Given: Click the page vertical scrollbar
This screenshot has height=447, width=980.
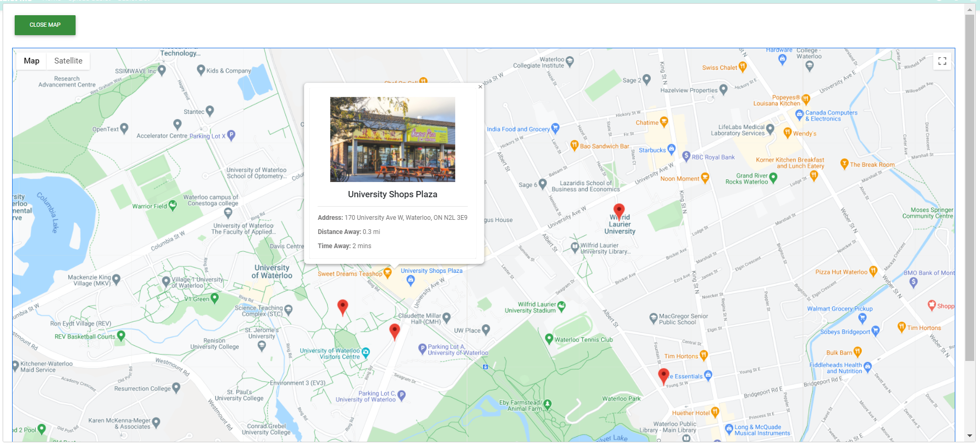Looking at the screenshot, I should (x=970, y=187).
